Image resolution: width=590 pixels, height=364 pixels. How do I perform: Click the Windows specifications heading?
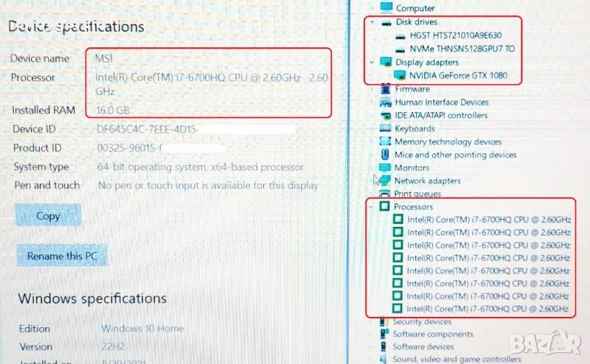click(92, 298)
